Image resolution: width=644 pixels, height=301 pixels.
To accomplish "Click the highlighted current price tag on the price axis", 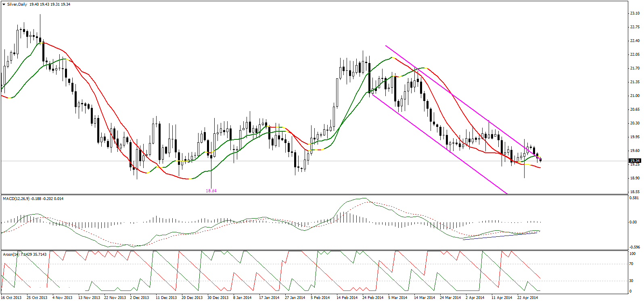I will click(635, 161).
